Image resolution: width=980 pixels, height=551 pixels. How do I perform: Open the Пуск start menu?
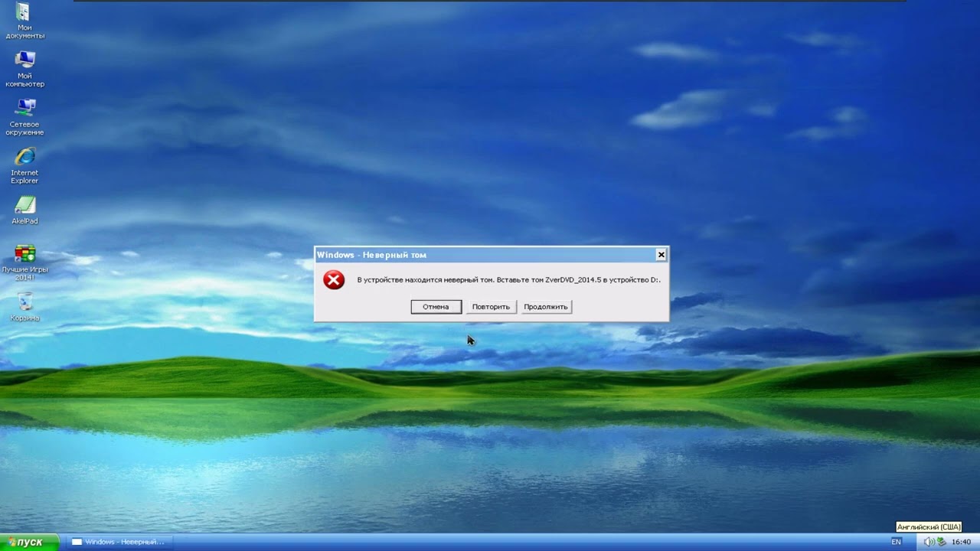(29, 542)
